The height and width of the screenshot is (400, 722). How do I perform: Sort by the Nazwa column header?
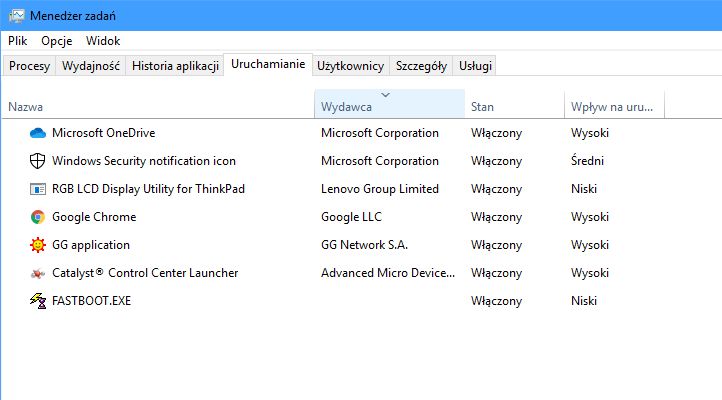[158, 104]
